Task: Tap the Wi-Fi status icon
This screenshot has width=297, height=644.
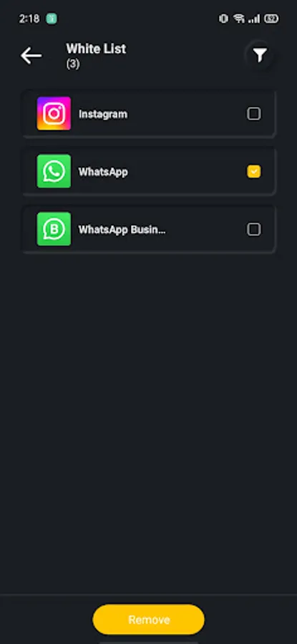Action: (238, 19)
